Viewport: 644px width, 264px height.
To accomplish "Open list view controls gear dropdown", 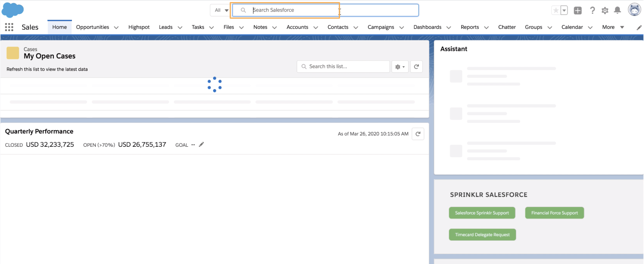I will (400, 67).
